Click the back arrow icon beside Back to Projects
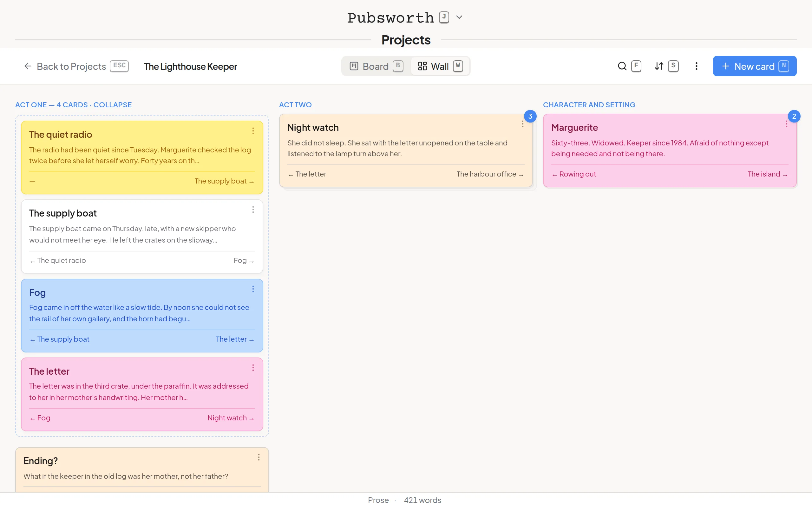Image resolution: width=812 pixels, height=508 pixels. pyautogui.click(x=28, y=66)
